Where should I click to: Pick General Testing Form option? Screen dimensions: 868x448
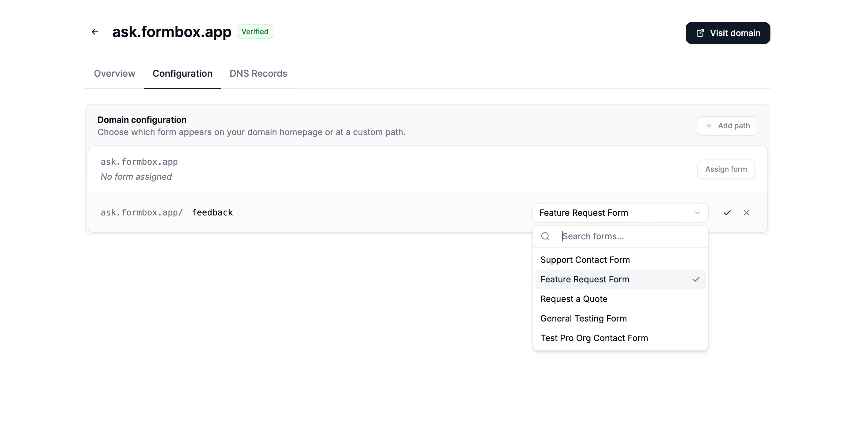coord(584,318)
